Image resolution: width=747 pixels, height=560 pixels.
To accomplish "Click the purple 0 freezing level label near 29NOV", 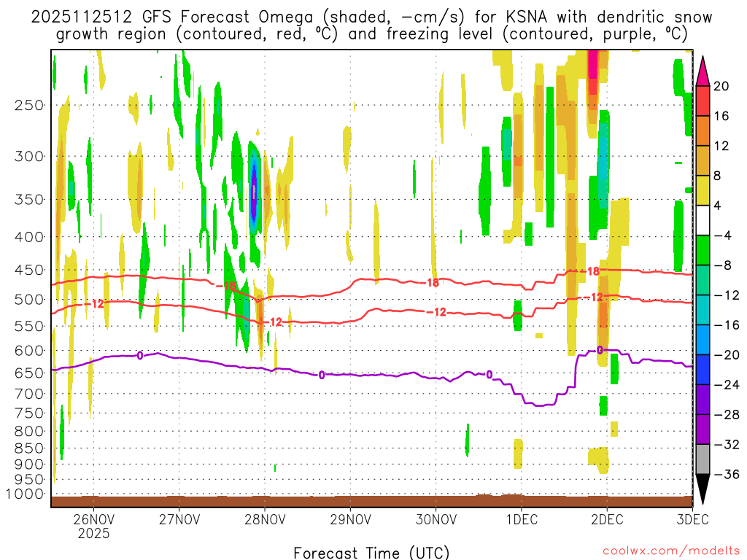I will point(322,376).
